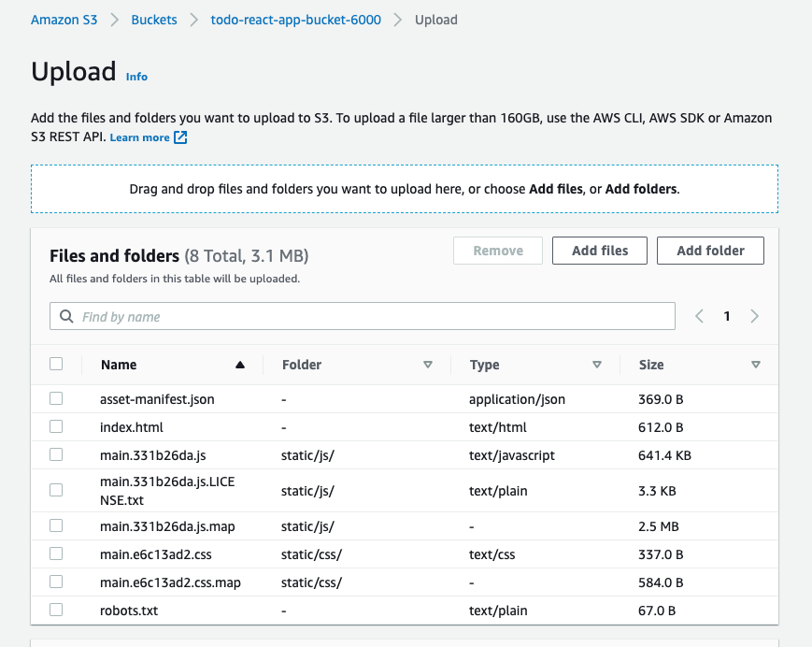Viewport: 812px width, 647px height.
Task: Click the Add folder button
Action: 710,251
